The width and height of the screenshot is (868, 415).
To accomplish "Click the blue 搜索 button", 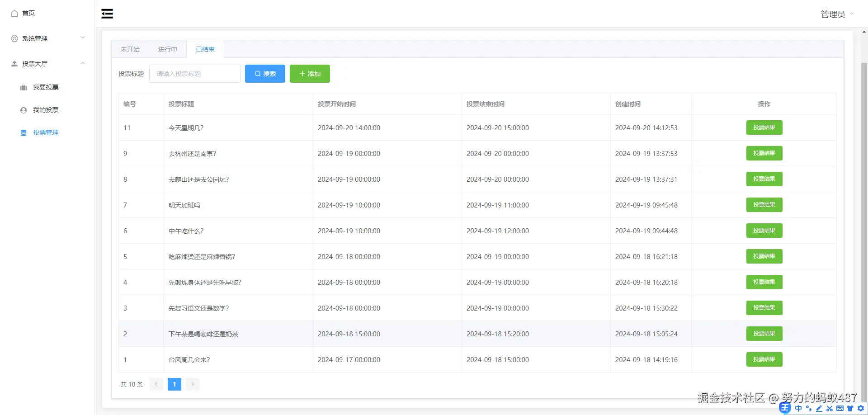I will click(x=265, y=74).
